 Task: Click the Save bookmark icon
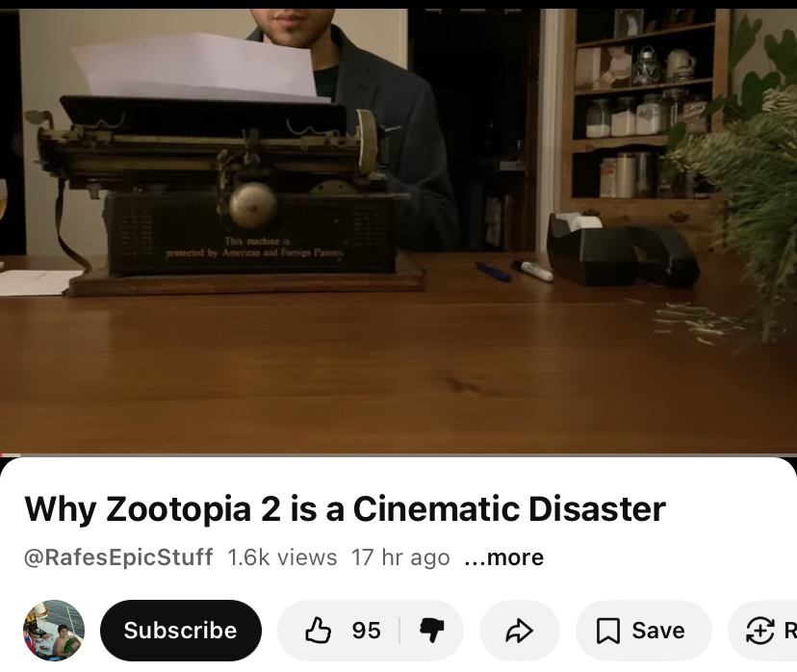(x=607, y=631)
